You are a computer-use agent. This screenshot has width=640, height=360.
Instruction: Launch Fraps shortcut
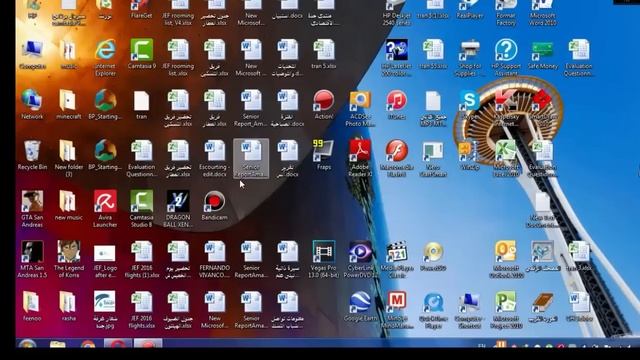pyautogui.click(x=324, y=155)
